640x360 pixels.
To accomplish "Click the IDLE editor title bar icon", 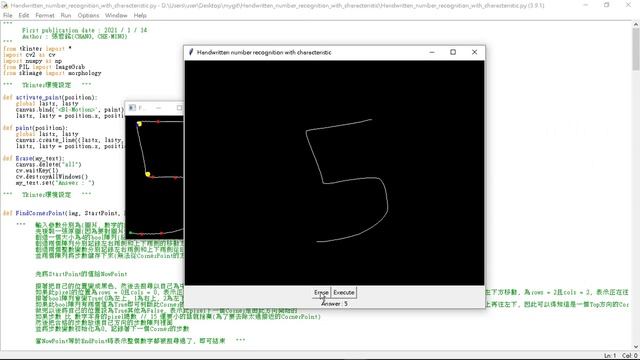I will coord(4,5).
